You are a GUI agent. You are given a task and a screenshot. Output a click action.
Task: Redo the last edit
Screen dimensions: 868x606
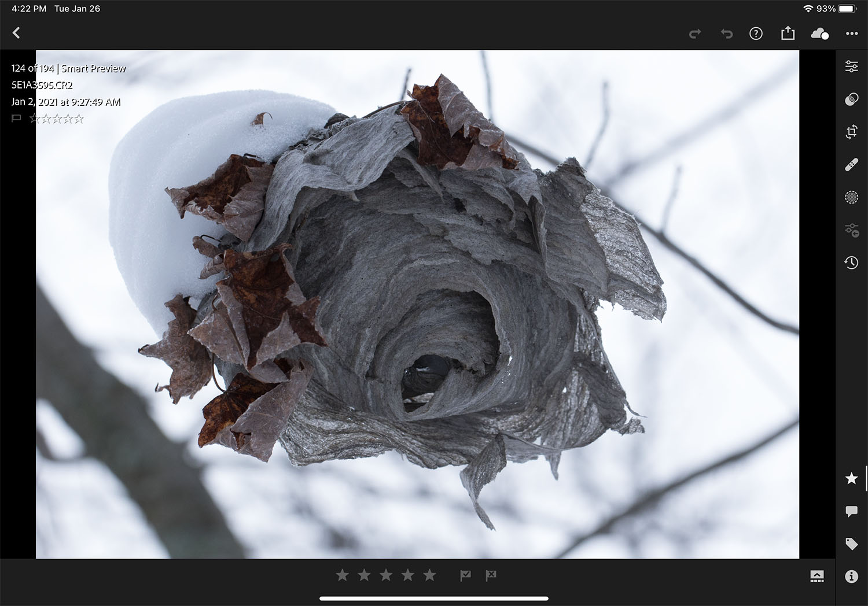coord(695,34)
